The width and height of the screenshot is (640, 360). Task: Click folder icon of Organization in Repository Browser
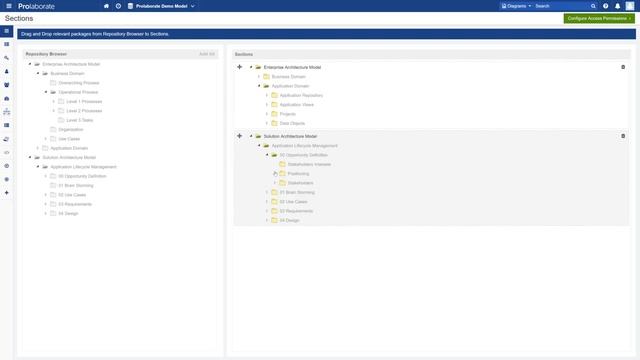[x=53, y=129]
